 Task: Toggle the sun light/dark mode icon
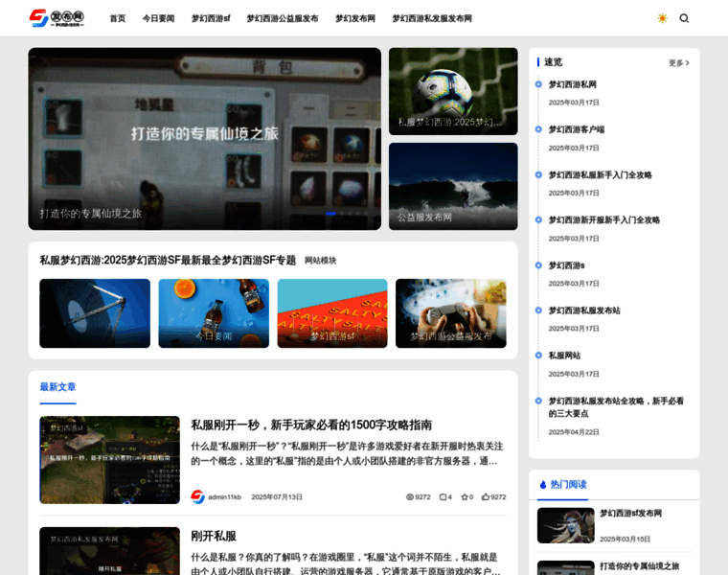click(x=663, y=18)
